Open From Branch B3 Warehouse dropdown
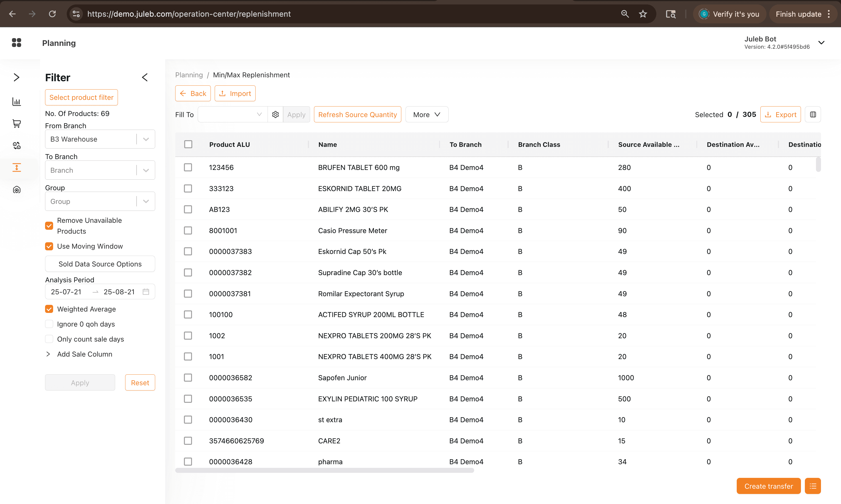 100,139
